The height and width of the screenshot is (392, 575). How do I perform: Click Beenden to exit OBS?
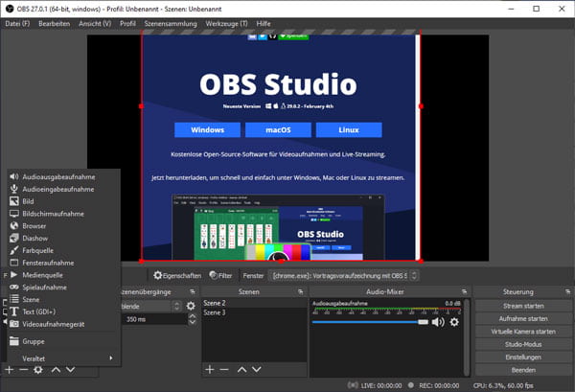pyautogui.click(x=523, y=370)
